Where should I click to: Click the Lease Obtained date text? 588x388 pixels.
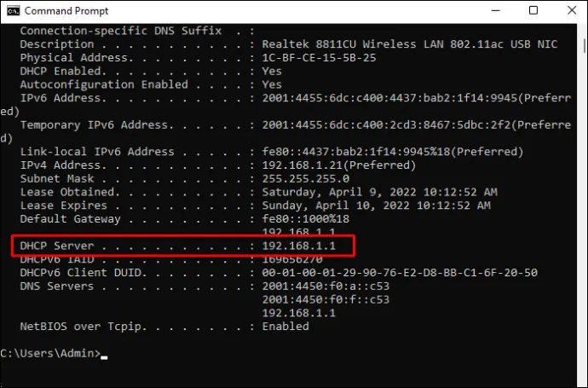pos(379,192)
